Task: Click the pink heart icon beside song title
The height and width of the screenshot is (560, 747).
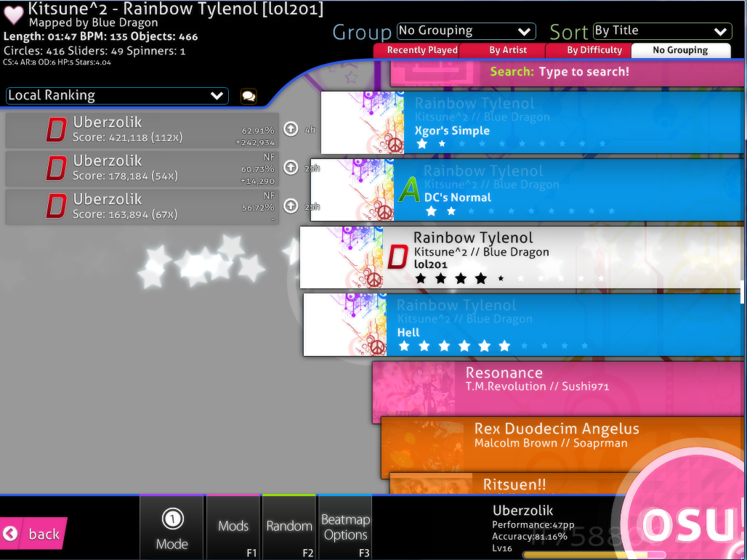Action: click(13, 15)
